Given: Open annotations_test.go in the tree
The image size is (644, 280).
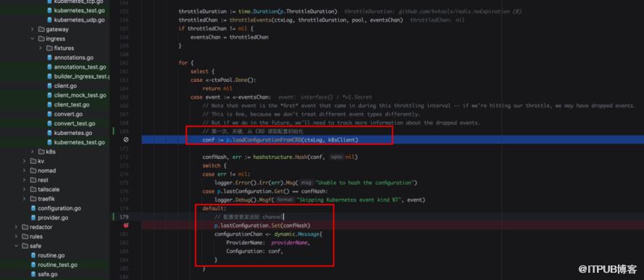Looking at the screenshot, I should (x=80, y=67).
